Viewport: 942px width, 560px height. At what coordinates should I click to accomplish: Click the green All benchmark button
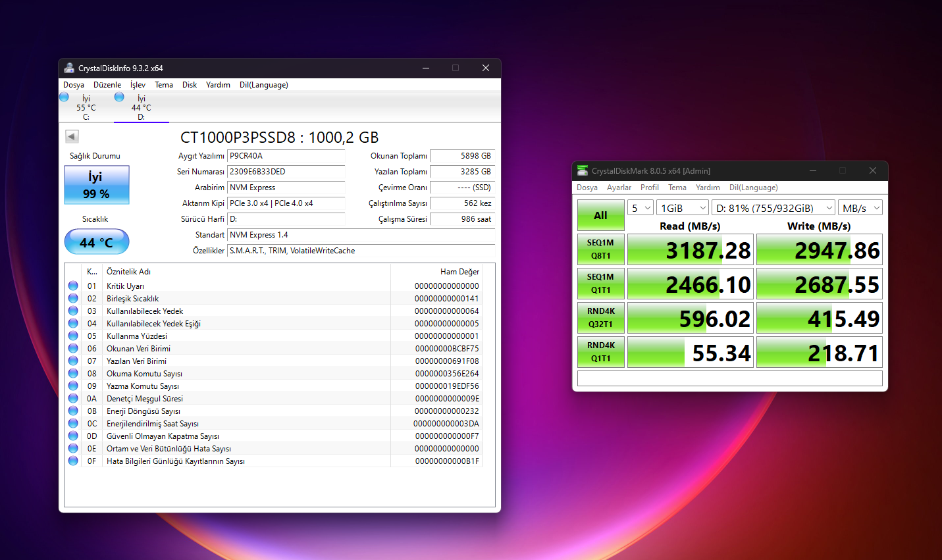pyautogui.click(x=601, y=215)
